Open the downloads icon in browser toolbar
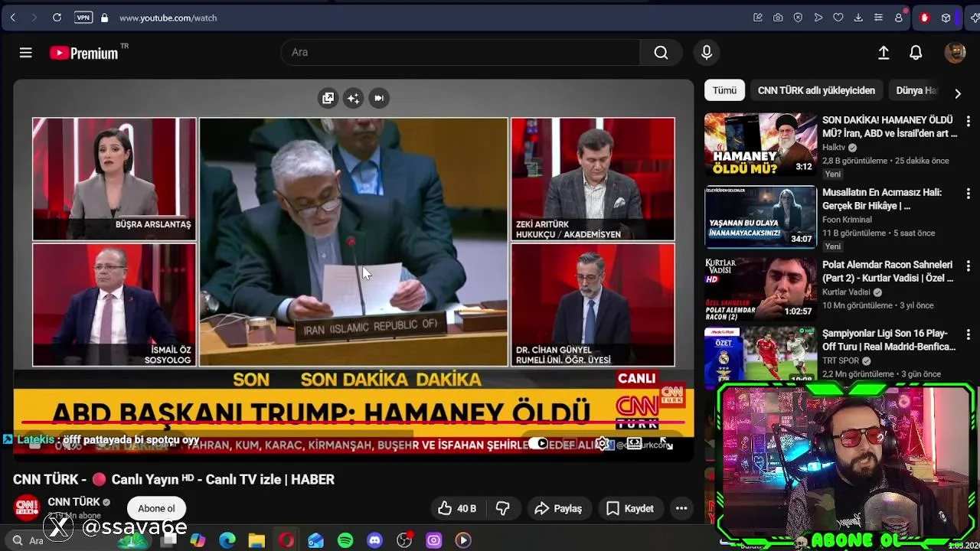 858,18
